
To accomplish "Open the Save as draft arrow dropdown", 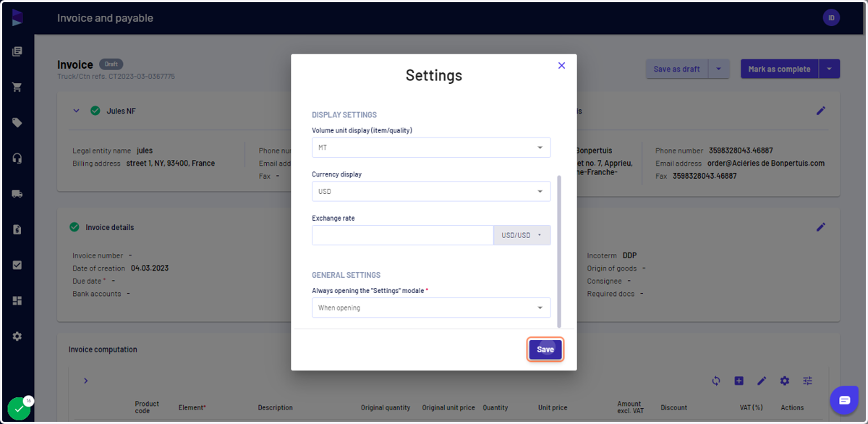I will coord(718,69).
